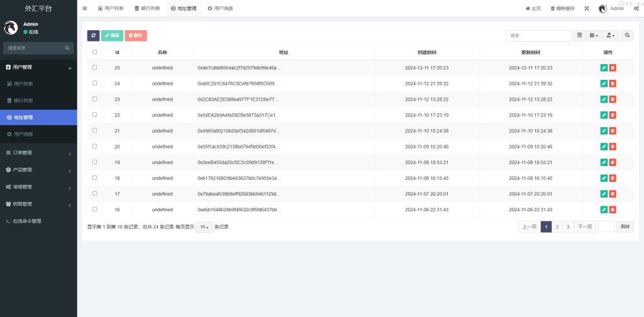Image resolution: width=644 pixels, height=317 pixels.
Task: Go to page 2 of the records
Action: [x=557, y=227]
